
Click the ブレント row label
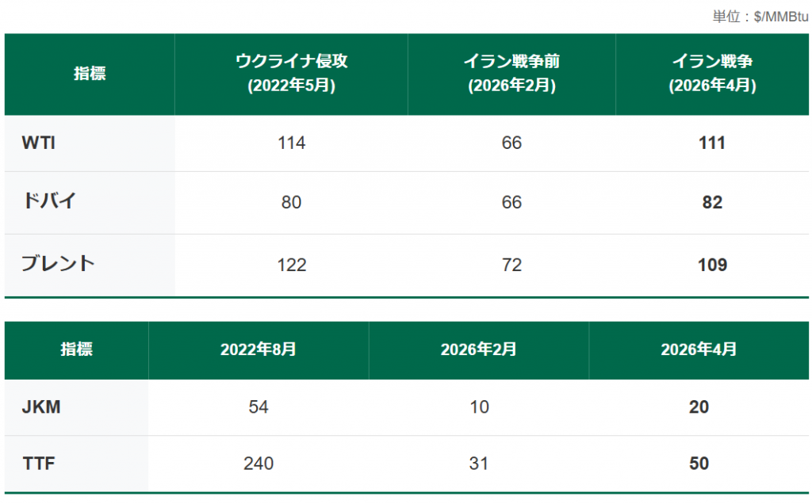[58, 265]
